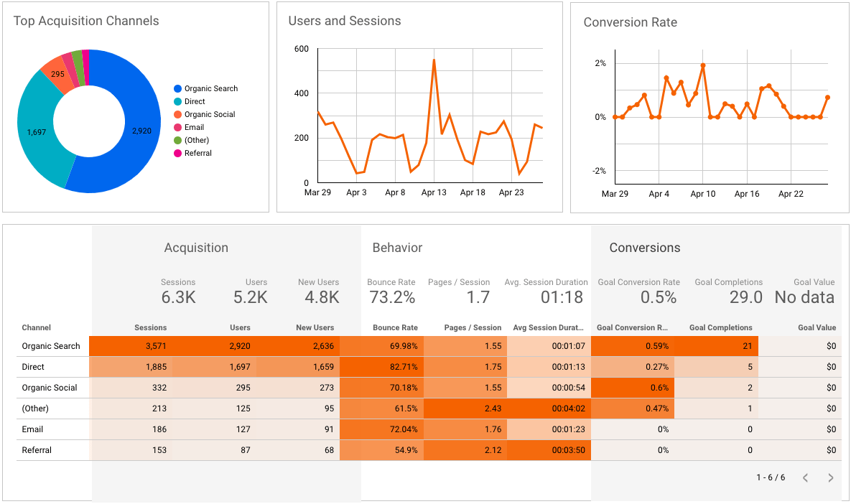
Task: Click the No data Goal Value metric
Action: pos(804,296)
